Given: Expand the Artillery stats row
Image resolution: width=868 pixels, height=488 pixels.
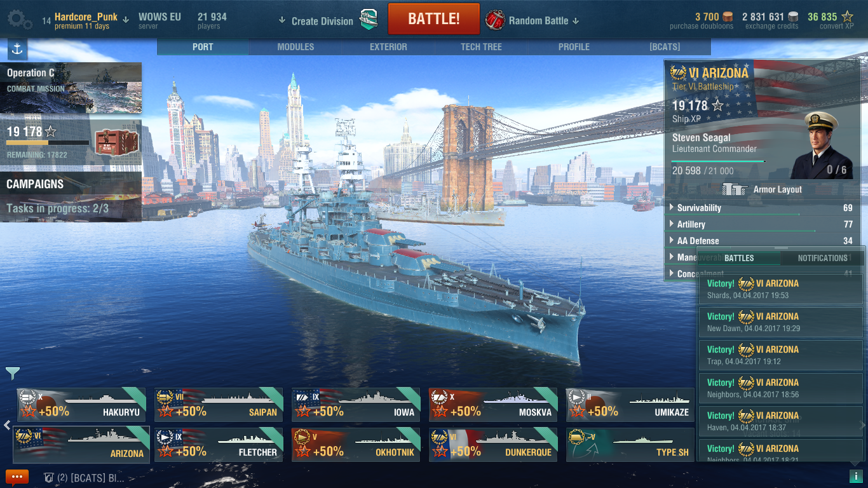Looking at the screenshot, I should 761,224.
